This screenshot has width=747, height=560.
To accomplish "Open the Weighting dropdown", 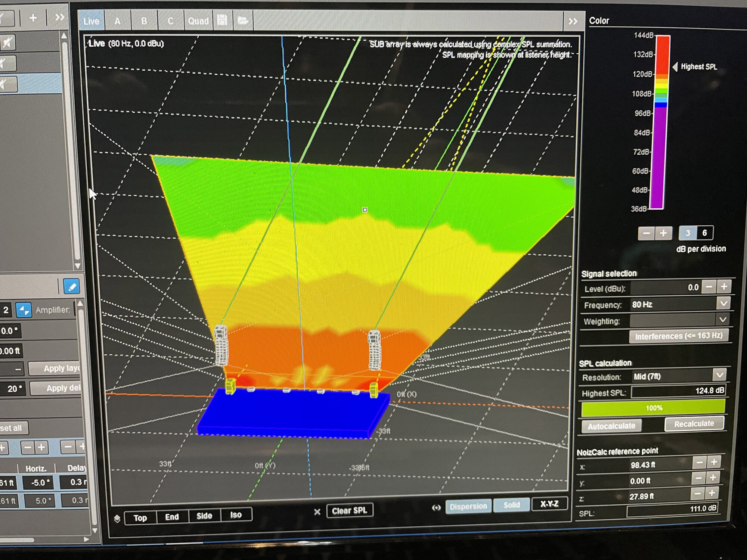I will (x=723, y=320).
